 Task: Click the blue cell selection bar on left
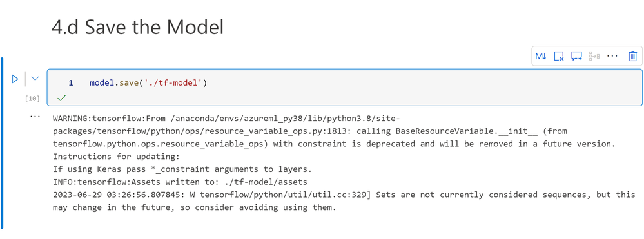click(2, 143)
